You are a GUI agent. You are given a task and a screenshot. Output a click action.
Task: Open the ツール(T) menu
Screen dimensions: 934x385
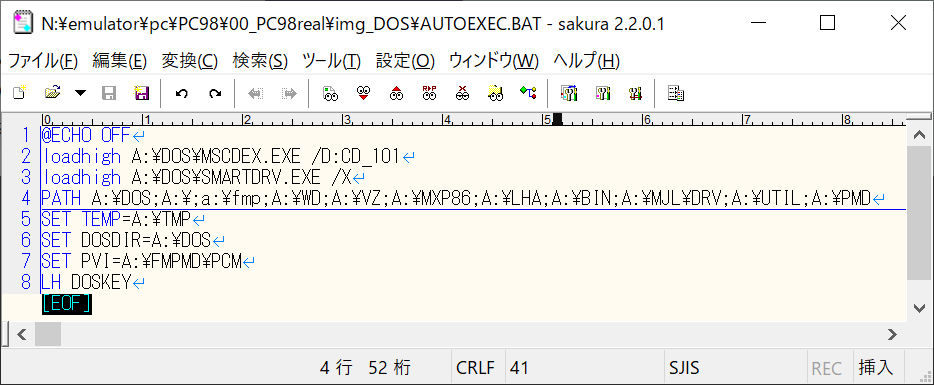coord(332,60)
